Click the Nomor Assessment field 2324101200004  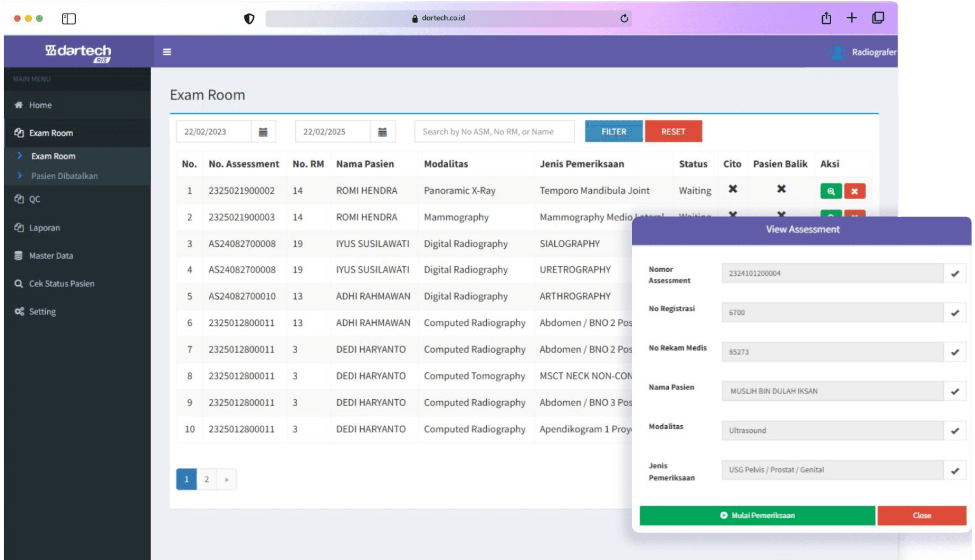click(832, 273)
